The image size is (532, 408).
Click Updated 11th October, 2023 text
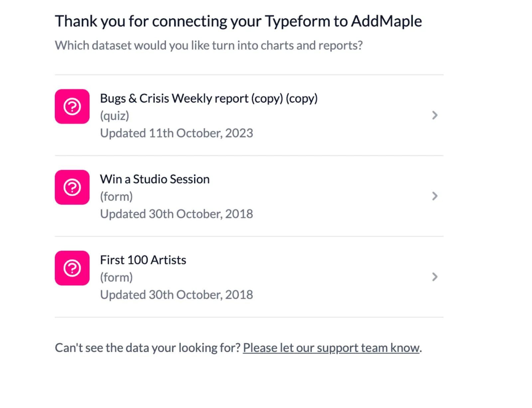click(x=177, y=133)
